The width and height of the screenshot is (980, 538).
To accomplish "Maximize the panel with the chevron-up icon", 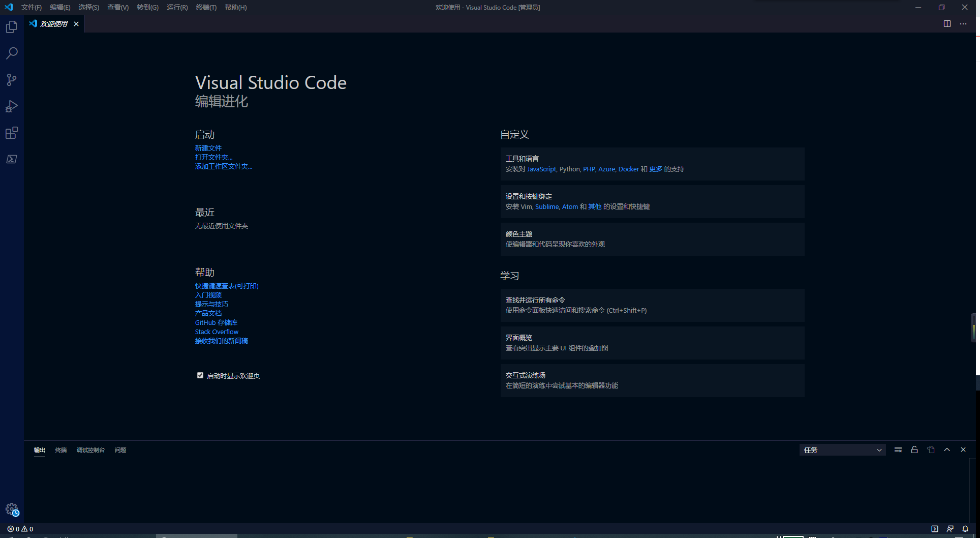I will coord(947,450).
